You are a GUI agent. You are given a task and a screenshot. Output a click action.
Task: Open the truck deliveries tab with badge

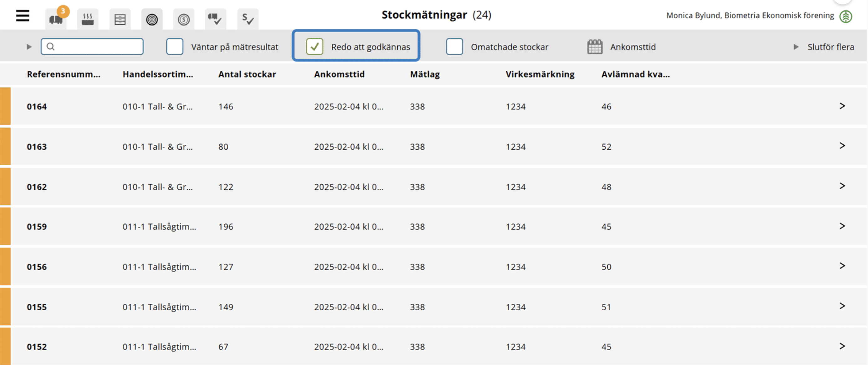pyautogui.click(x=56, y=19)
